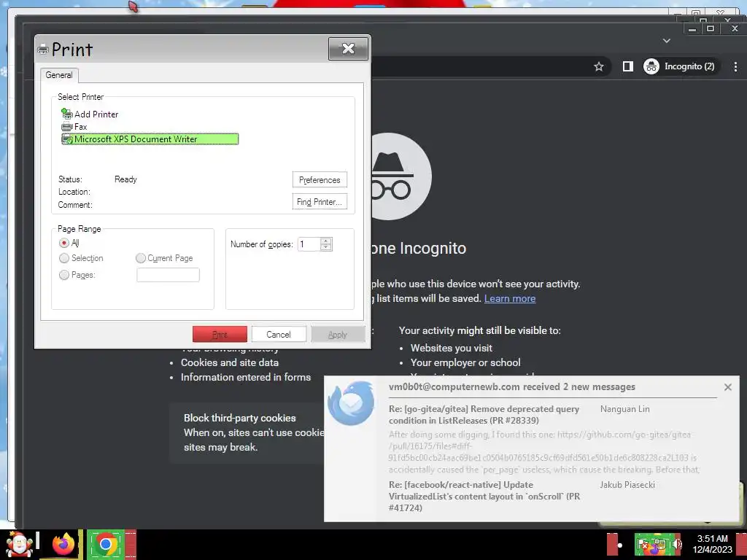Click sender name Jakub Piasecki
This screenshot has width=747, height=560.
click(x=627, y=485)
